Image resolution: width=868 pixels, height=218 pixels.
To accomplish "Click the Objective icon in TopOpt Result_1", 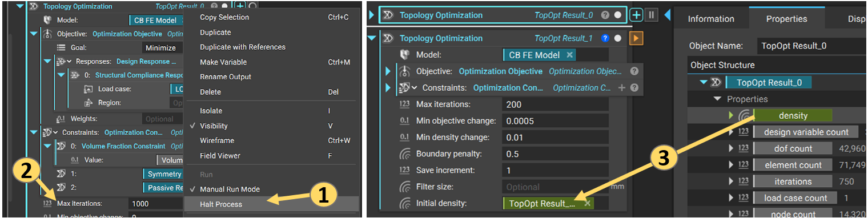I will [x=405, y=71].
